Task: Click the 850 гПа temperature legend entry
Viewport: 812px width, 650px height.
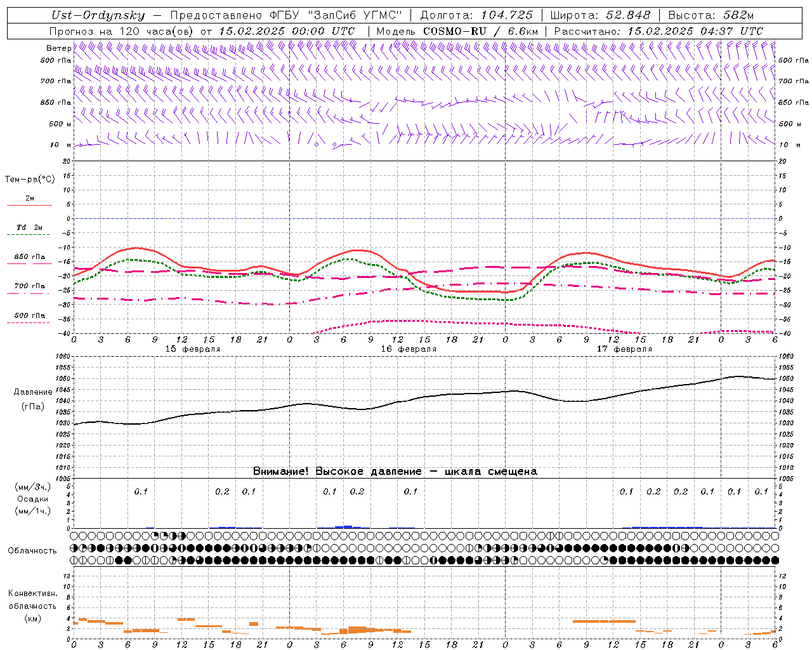Action: point(30,256)
